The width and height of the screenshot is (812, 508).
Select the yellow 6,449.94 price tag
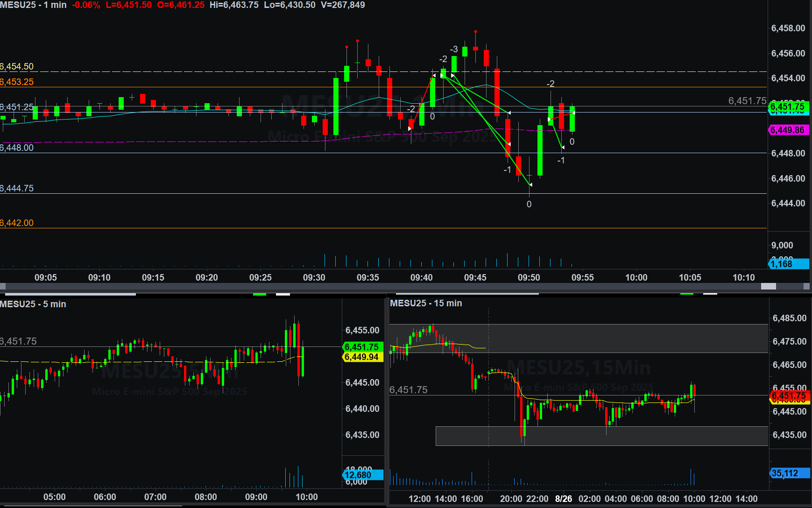tap(362, 357)
